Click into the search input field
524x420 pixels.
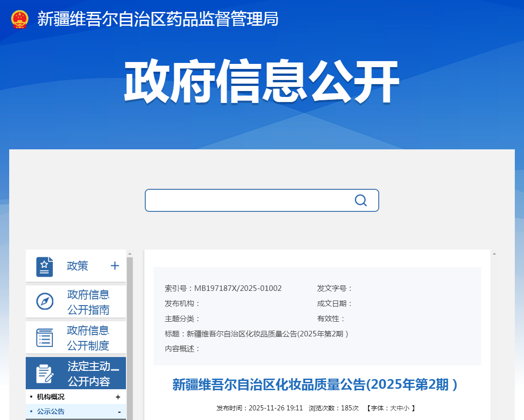pos(249,200)
